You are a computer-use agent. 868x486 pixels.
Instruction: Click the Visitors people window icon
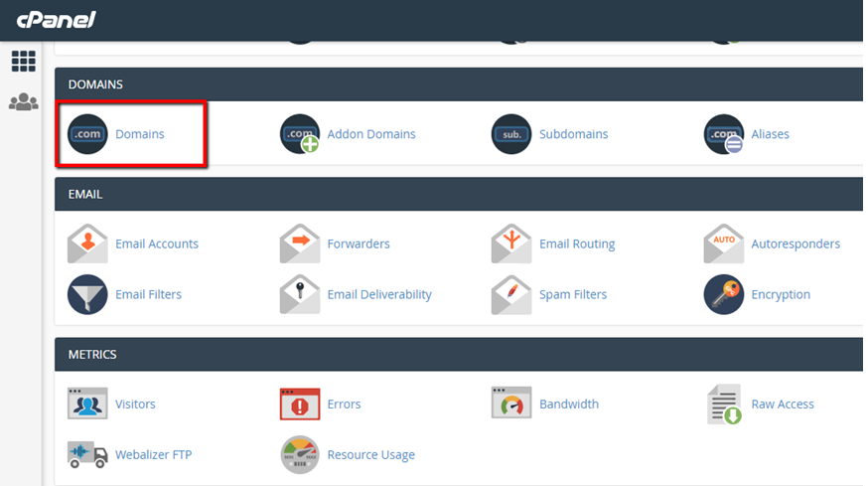[87, 404]
